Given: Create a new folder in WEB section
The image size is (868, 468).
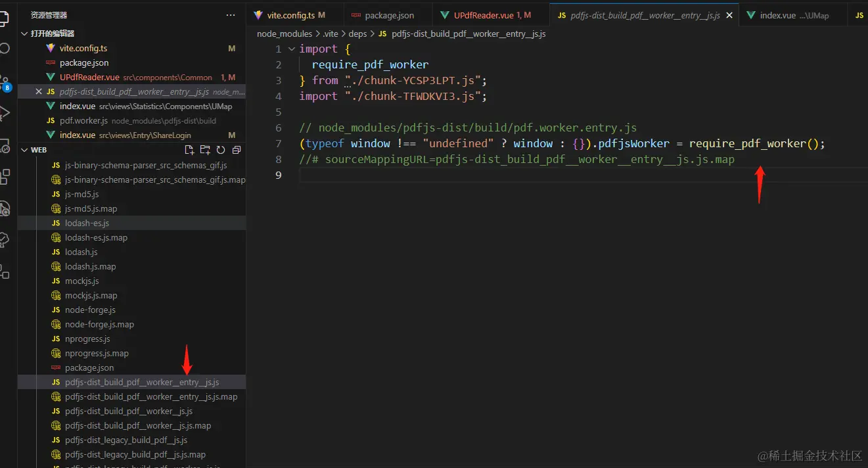Looking at the screenshot, I should [x=205, y=150].
